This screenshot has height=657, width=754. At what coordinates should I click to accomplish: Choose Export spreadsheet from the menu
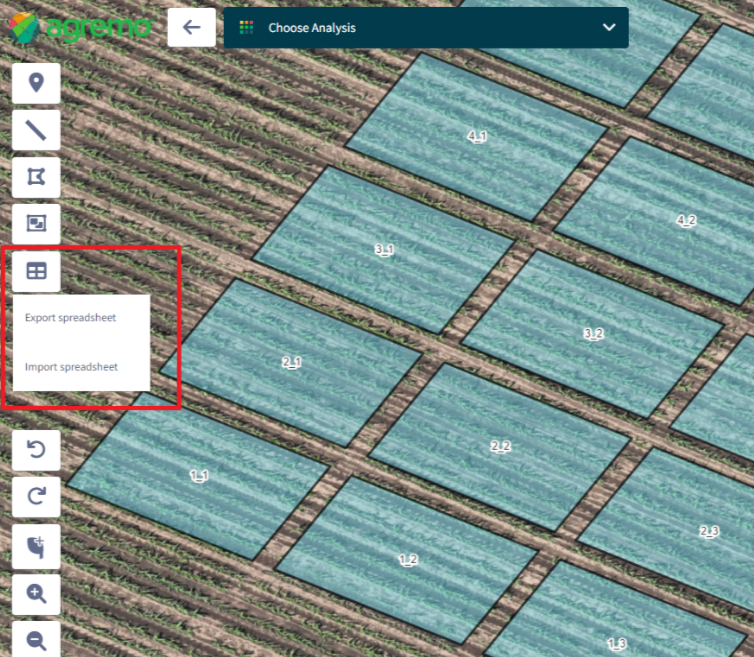[71, 319]
